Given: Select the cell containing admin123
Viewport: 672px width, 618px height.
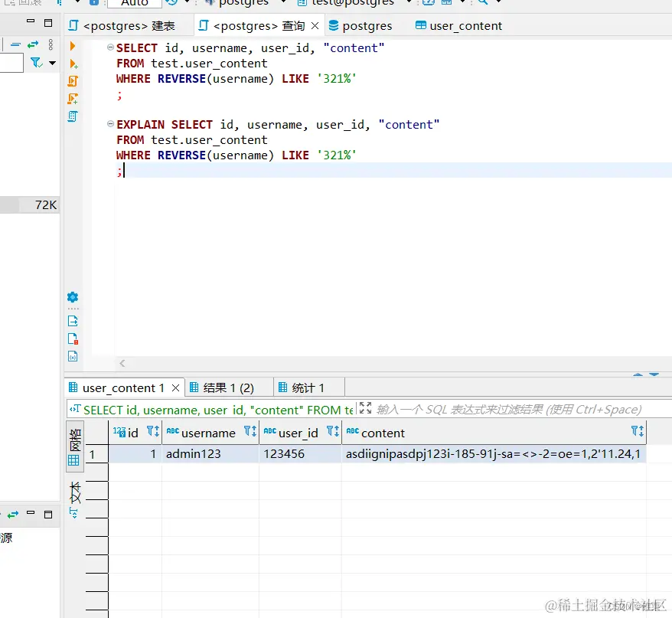Looking at the screenshot, I should coord(210,454).
